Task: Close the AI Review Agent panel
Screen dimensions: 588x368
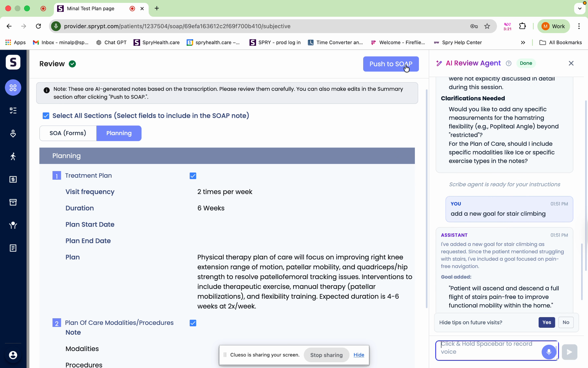Action: 571,63
